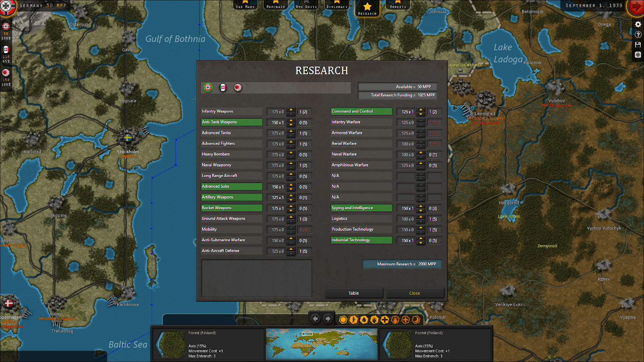The height and width of the screenshot is (362, 644).
Task: Select the soldier figure hex icon
Action: 353,320
